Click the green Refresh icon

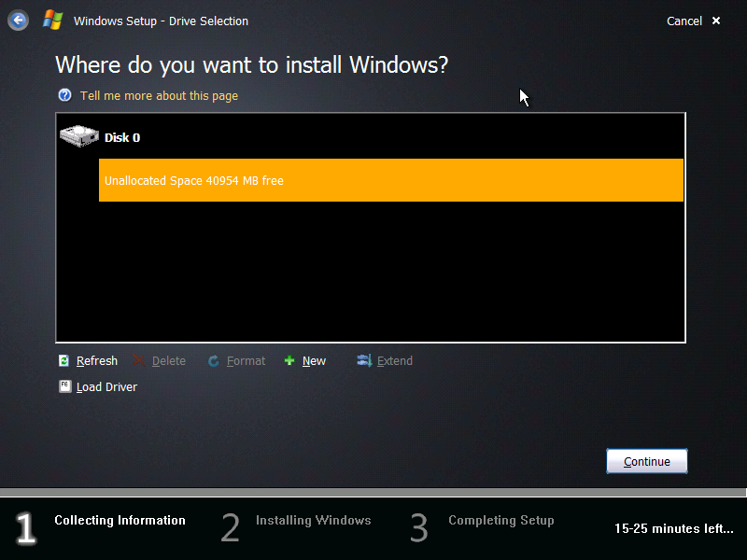click(63, 361)
